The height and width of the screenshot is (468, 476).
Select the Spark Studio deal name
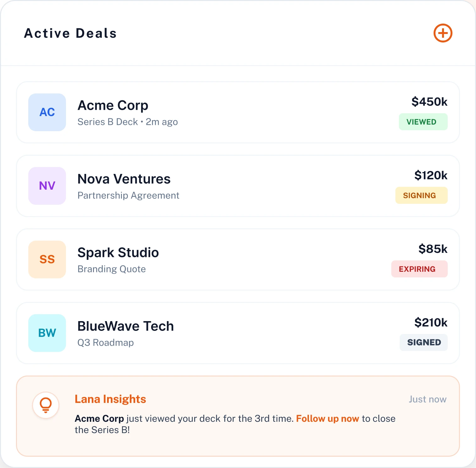coord(118,253)
